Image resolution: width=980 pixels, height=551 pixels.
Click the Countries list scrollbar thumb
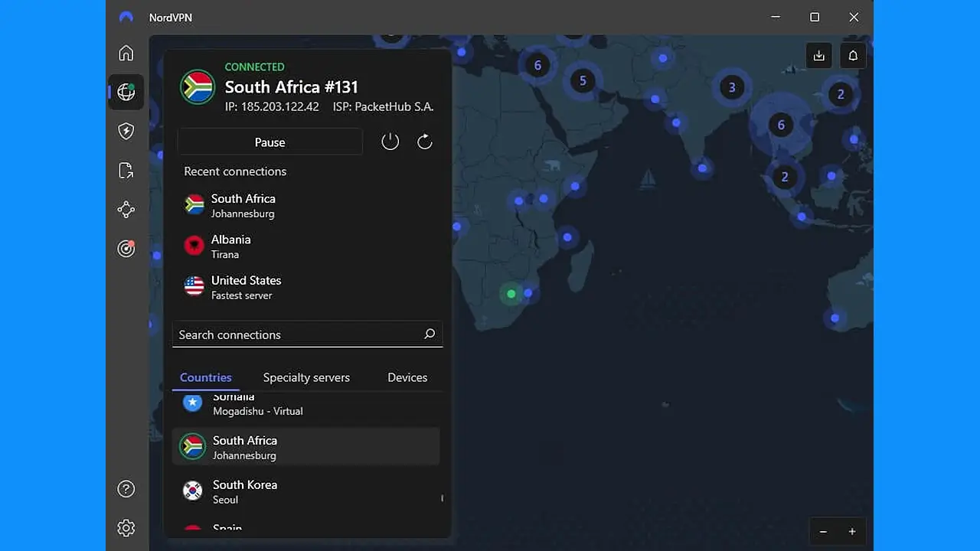point(442,498)
